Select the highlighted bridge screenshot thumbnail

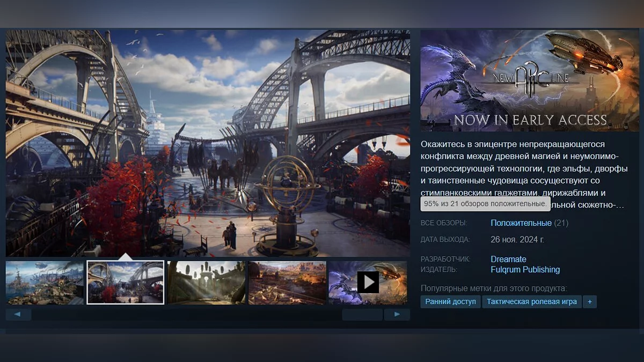click(x=126, y=283)
